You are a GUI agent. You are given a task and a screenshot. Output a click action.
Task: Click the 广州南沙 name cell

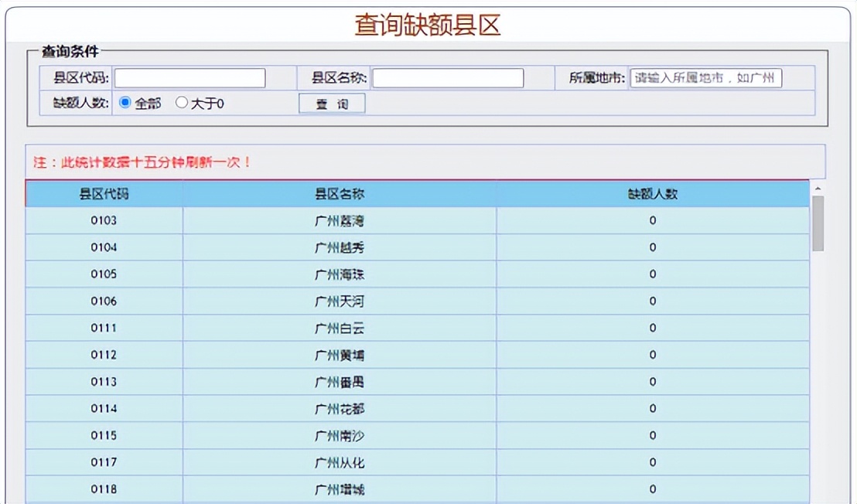click(x=340, y=435)
